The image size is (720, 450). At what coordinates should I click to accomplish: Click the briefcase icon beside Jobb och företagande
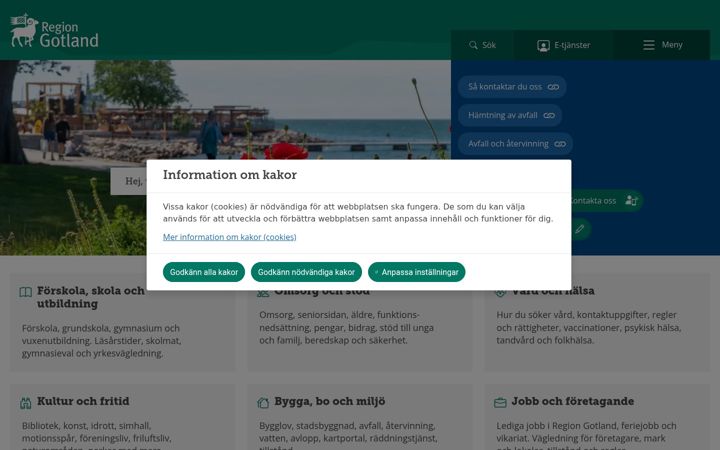(500, 403)
